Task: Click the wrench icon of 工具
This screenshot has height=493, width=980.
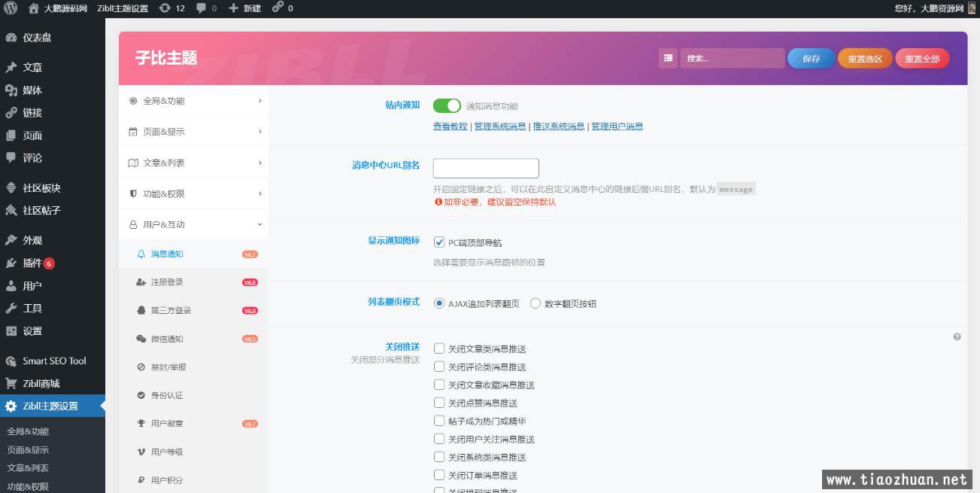Action: [11, 308]
